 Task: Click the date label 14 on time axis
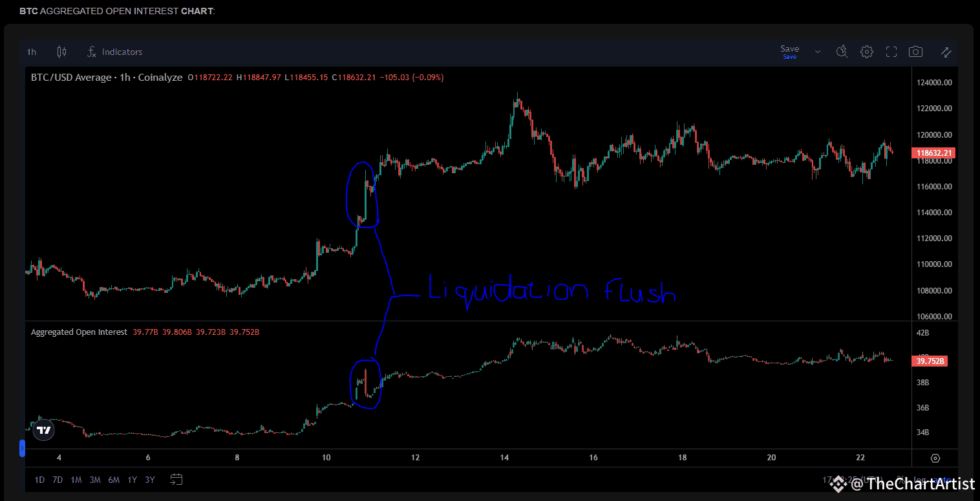coord(504,458)
